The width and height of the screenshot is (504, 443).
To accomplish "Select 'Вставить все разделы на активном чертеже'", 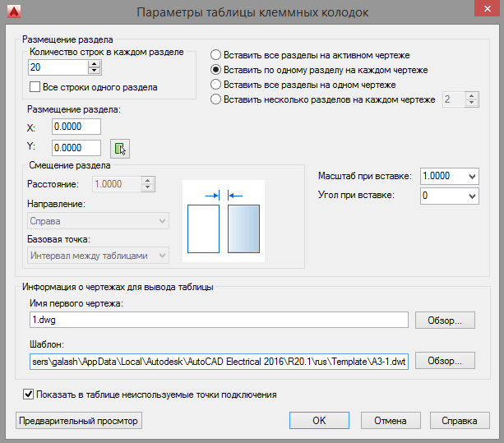I will click(x=215, y=55).
